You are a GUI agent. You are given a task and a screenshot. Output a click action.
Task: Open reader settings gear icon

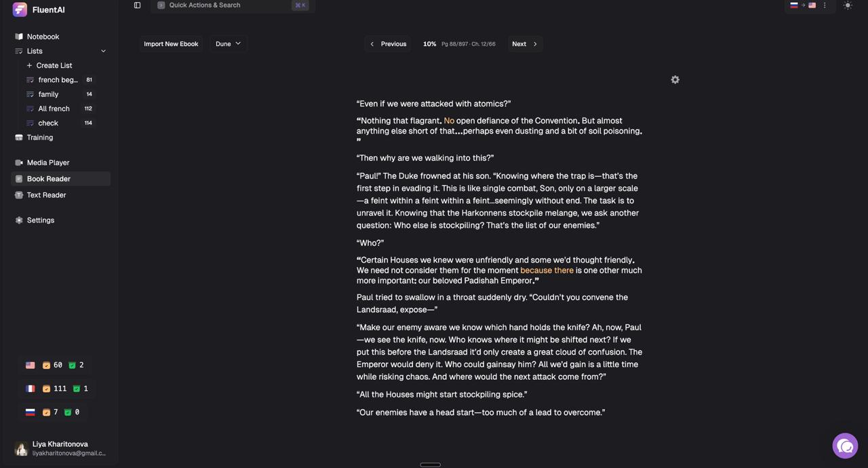675,79
